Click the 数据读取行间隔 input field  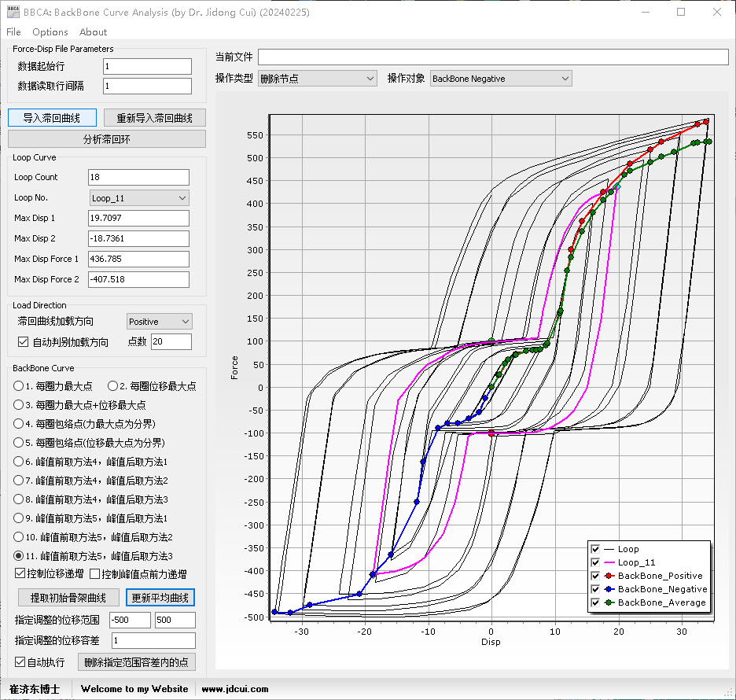click(x=147, y=86)
